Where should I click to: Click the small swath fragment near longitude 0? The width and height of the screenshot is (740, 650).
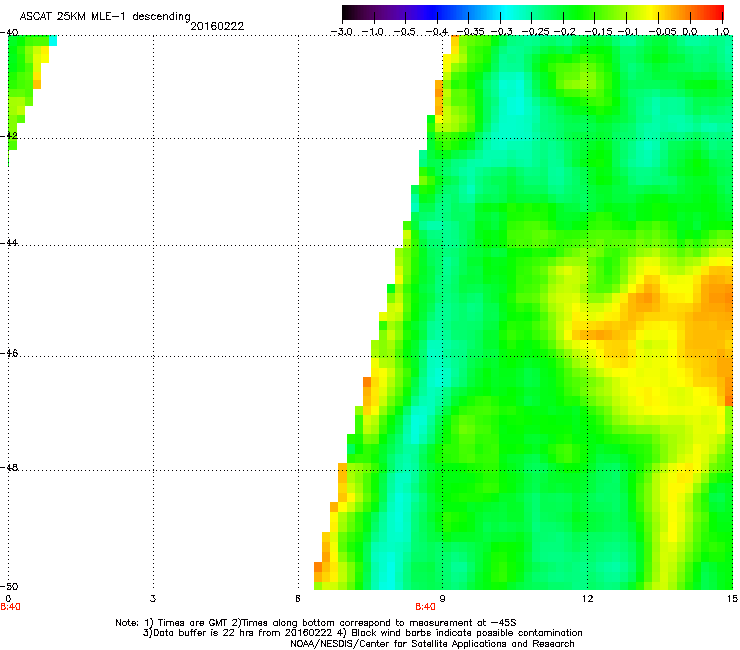28,78
